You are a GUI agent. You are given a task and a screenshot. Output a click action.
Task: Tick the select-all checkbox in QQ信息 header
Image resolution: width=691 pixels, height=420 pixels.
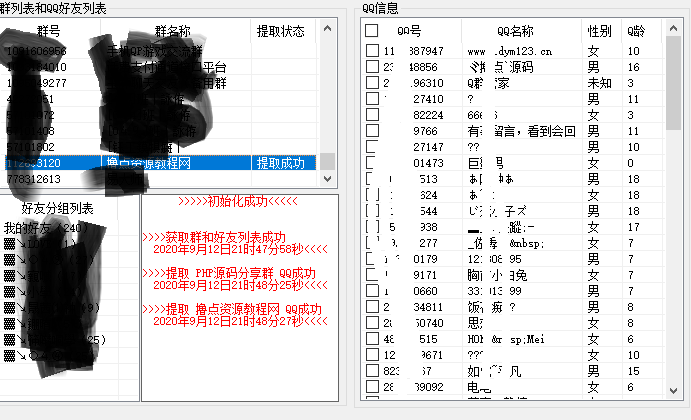pos(372,31)
